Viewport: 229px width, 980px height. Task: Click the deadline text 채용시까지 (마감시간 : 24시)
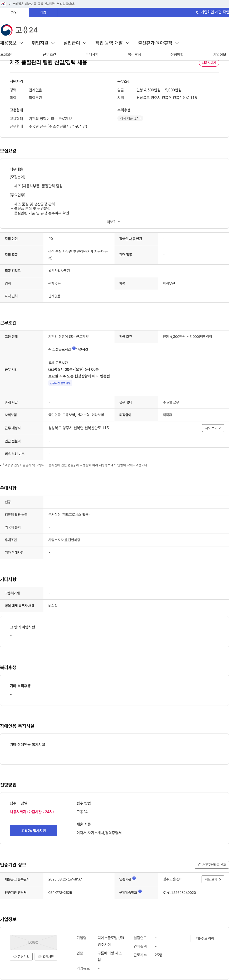(32, 812)
